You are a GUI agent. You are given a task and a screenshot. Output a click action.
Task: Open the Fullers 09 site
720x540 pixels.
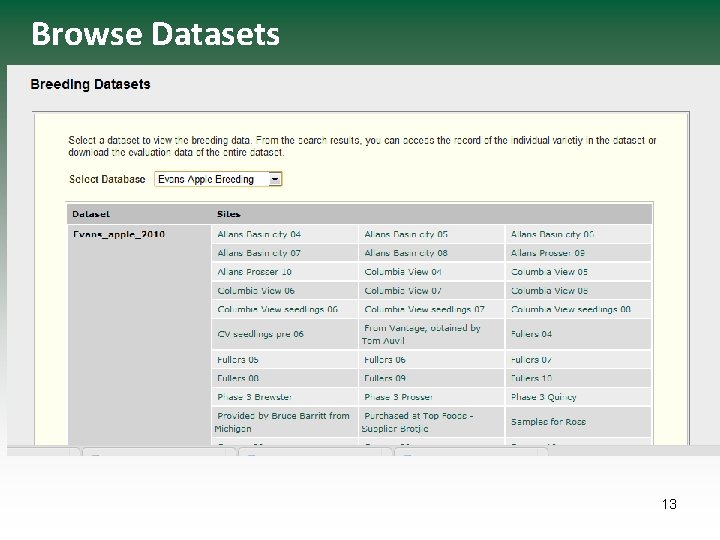385,378
